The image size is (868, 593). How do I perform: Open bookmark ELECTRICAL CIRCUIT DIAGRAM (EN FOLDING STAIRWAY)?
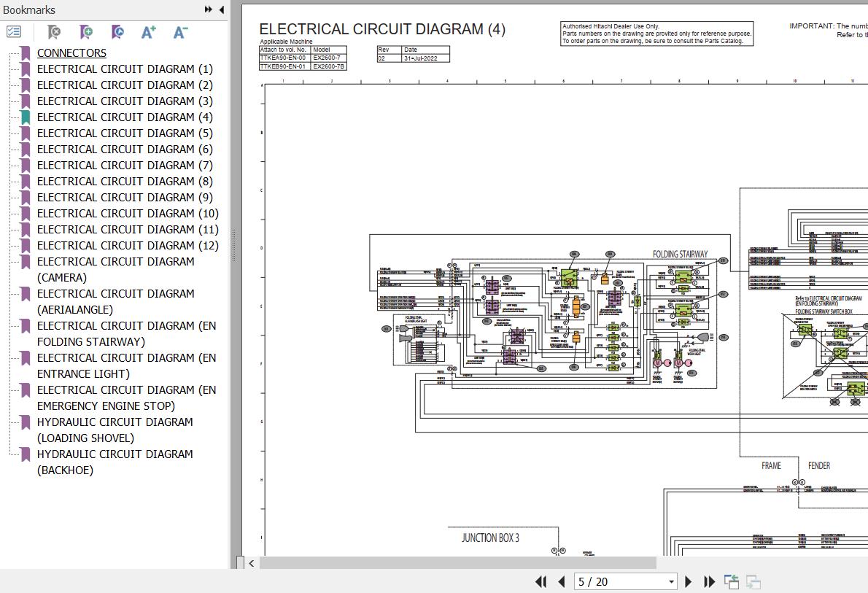[127, 334]
